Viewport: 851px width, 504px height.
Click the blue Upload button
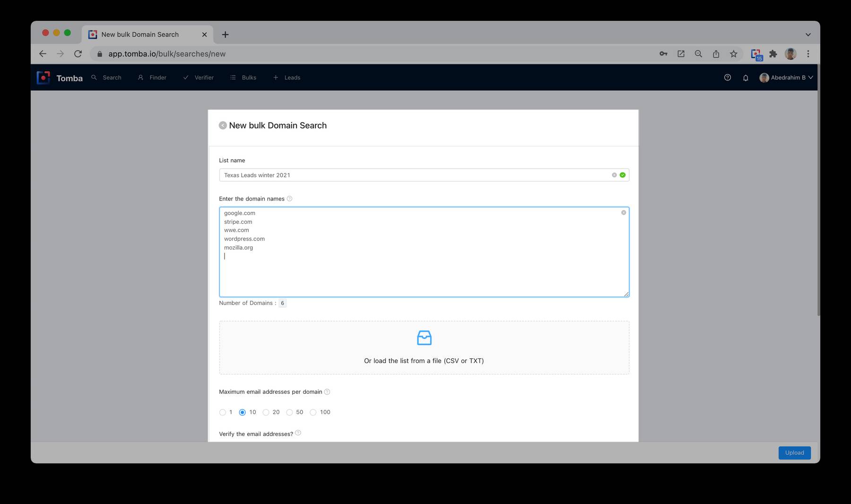[794, 452]
